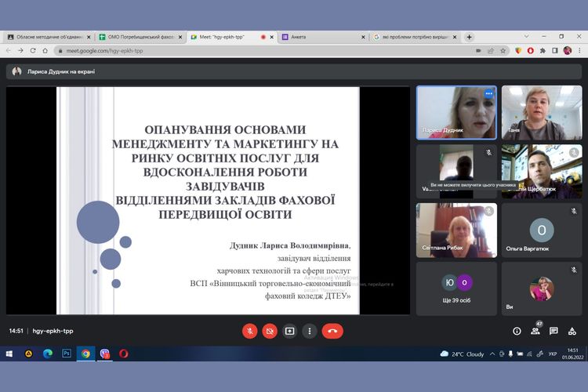
Task: Unmute the microphone in Meet
Action: 250,331
